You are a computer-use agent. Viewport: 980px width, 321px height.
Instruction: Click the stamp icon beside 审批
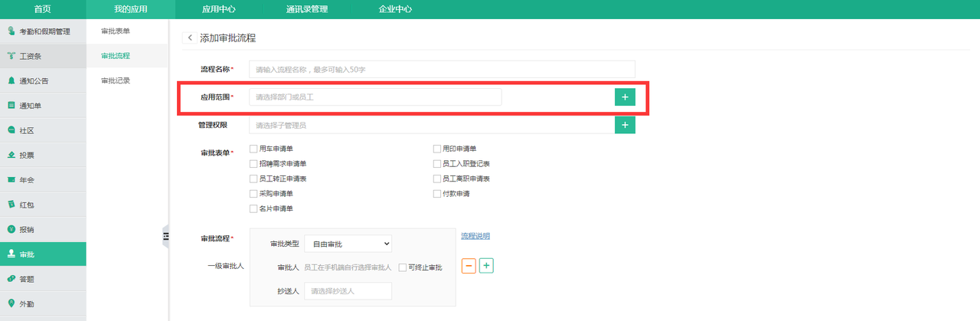[x=11, y=254]
